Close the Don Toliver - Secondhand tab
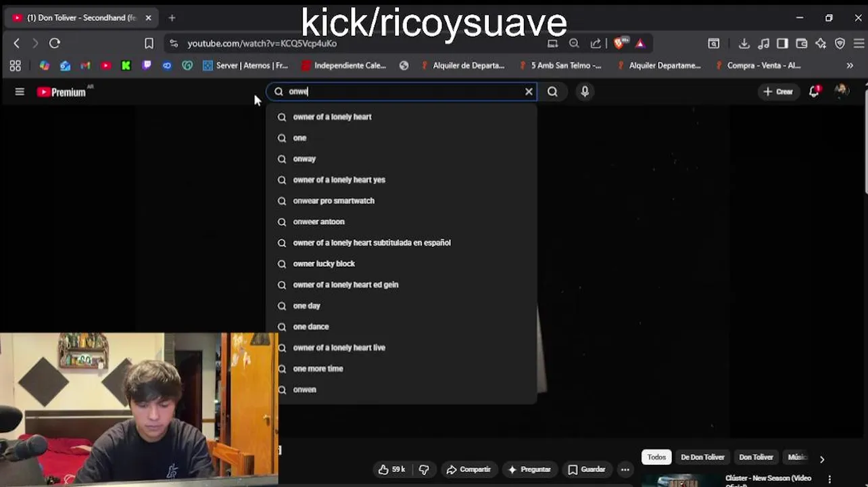The height and width of the screenshot is (487, 868). tap(149, 18)
